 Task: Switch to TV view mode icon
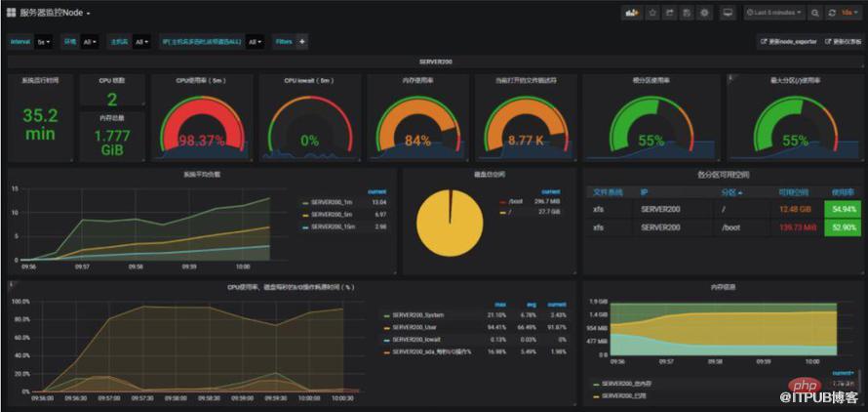[x=728, y=12]
